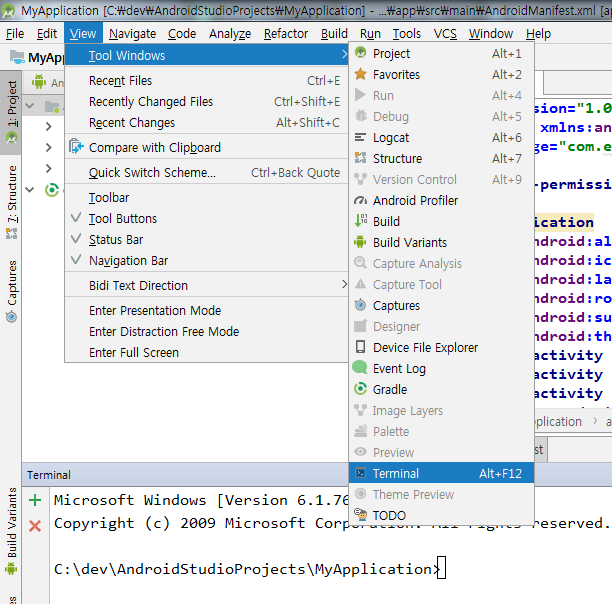Viewport: 612px width, 604px height.
Task: Expand the Tool Windows submenu item
Action: (127, 56)
